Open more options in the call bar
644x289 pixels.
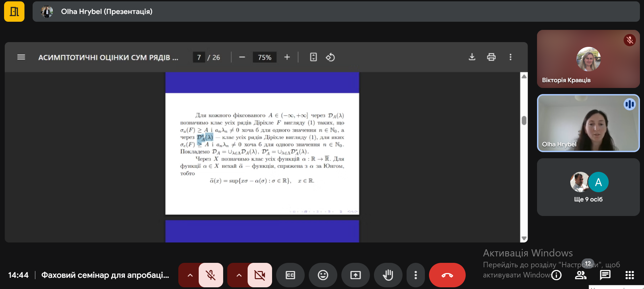coord(415,275)
